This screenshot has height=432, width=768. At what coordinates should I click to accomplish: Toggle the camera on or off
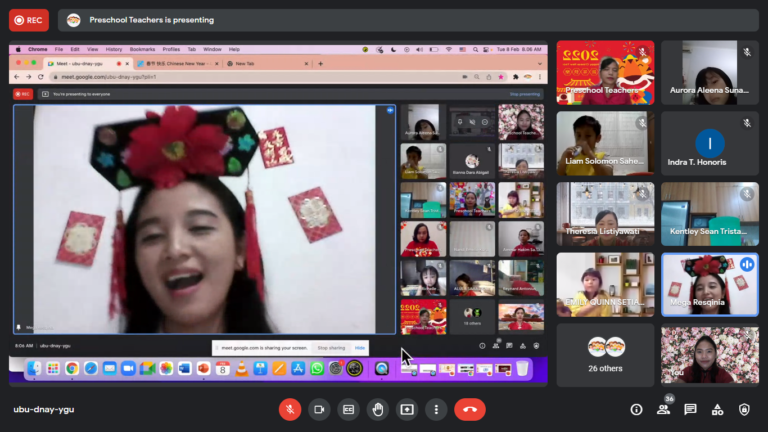tap(320, 409)
